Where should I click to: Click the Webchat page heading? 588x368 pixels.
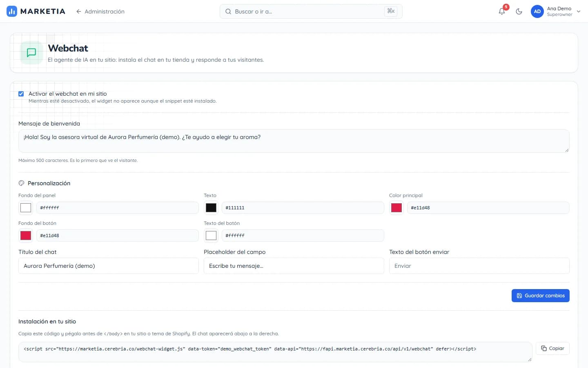68,48
